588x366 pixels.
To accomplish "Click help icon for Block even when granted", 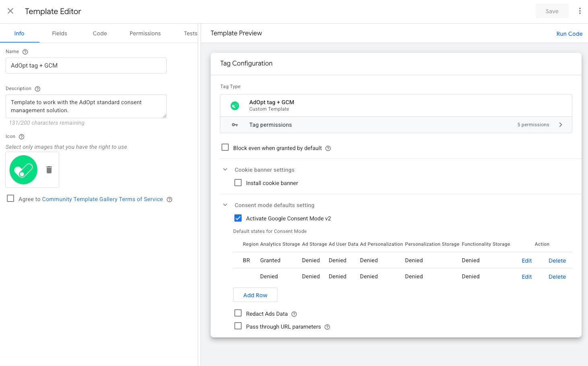I will tap(328, 148).
